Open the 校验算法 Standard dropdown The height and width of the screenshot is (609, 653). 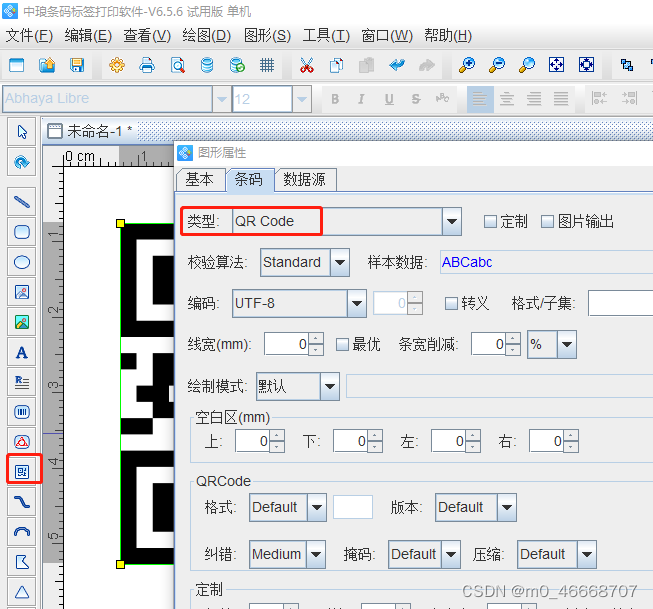(340, 262)
